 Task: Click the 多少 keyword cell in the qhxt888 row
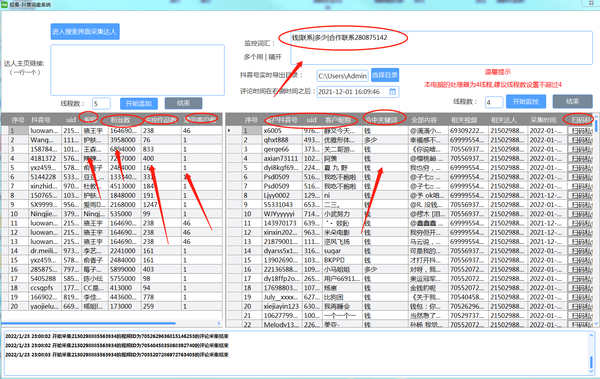385,140
